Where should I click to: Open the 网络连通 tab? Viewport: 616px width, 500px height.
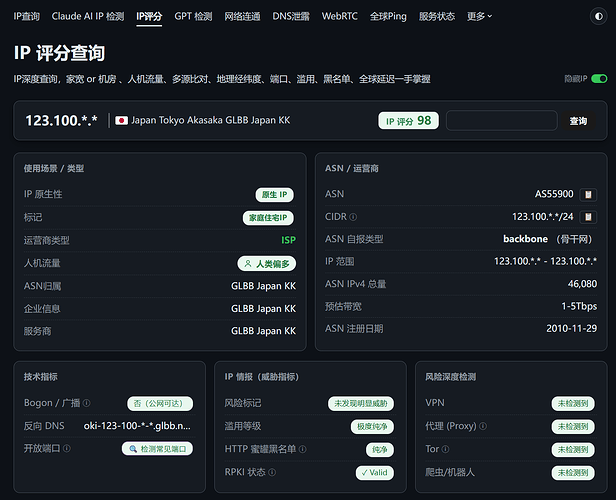(242, 16)
